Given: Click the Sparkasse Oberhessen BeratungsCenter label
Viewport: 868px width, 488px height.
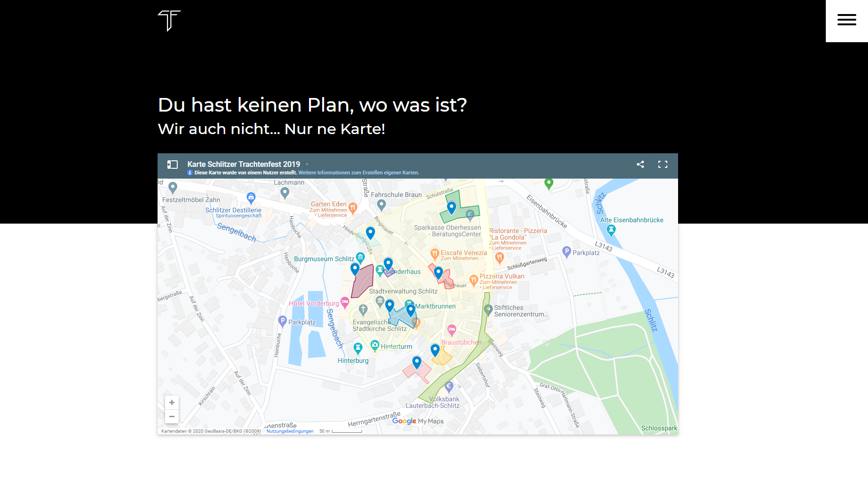Looking at the screenshot, I should (447, 231).
